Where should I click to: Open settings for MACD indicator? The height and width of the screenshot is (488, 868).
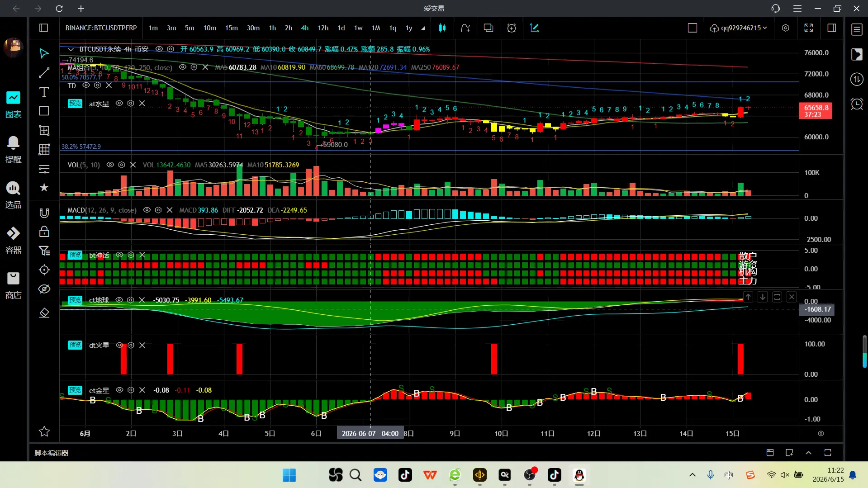click(x=158, y=210)
